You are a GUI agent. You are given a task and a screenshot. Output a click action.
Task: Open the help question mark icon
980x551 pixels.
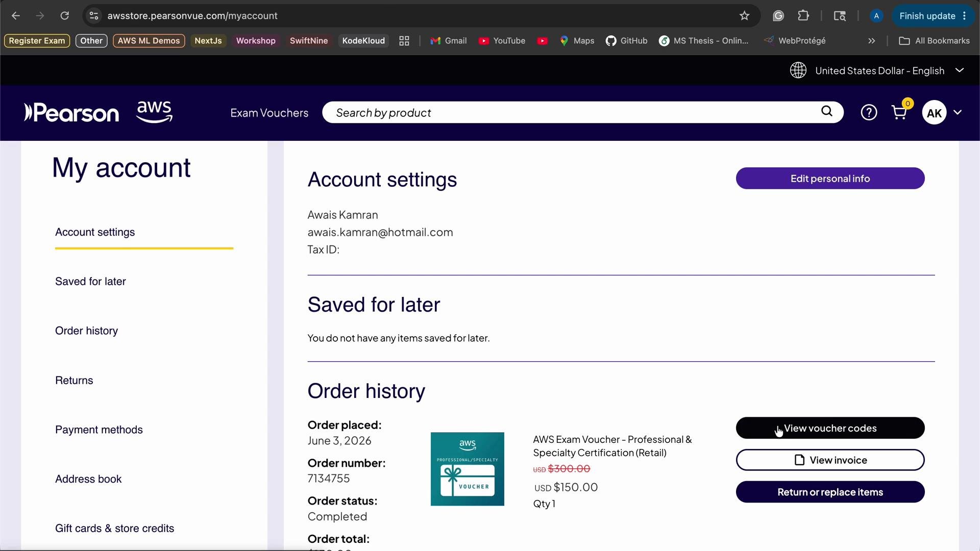pyautogui.click(x=869, y=113)
